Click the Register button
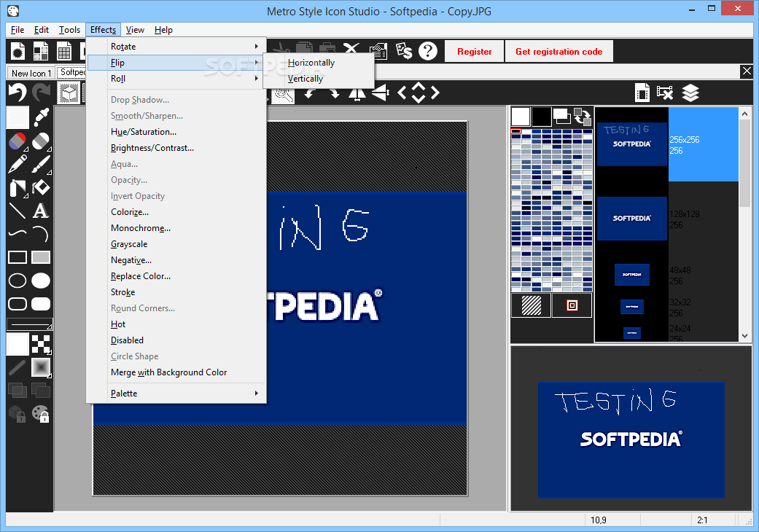The height and width of the screenshot is (532, 759). [x=475, y=51]
